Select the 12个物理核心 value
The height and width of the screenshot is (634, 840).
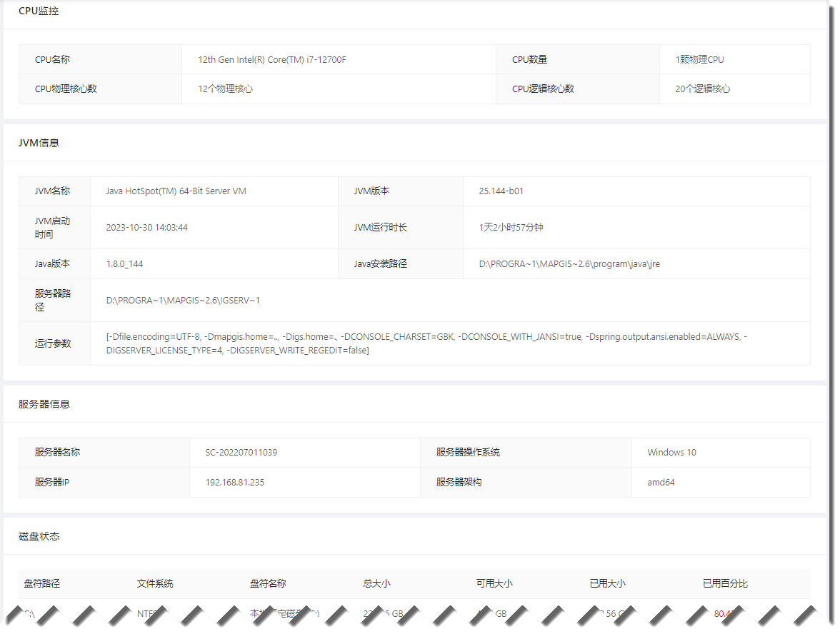tap(225, 89)
